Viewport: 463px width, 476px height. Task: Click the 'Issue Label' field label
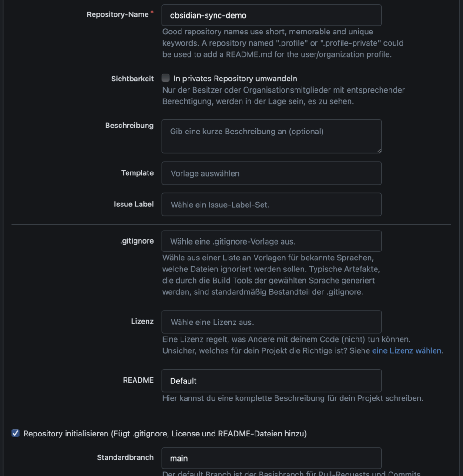[134, 204]
